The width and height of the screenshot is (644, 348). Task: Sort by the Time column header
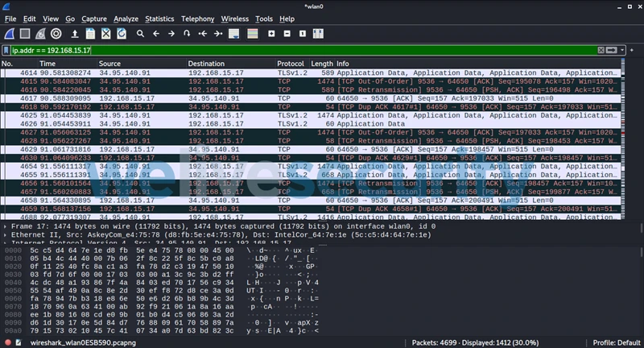click(68, 64)
